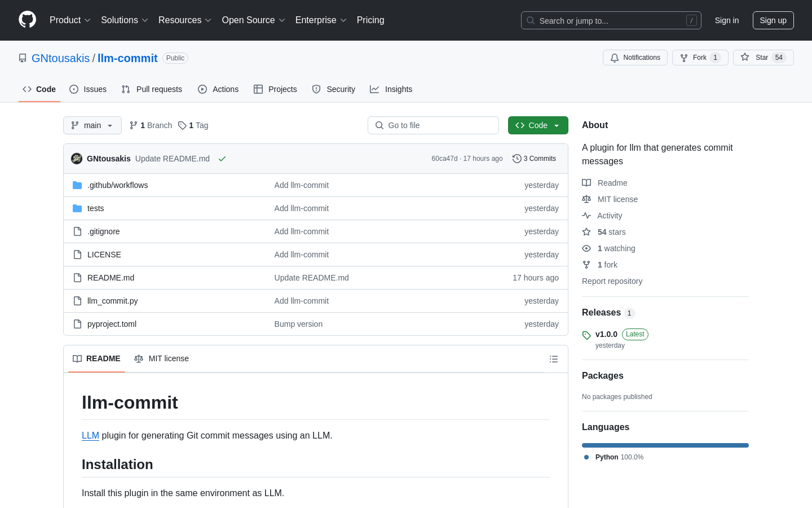Click the file icon beside LICENSE
Screen dimensions: 812x508
click(77, 255)
